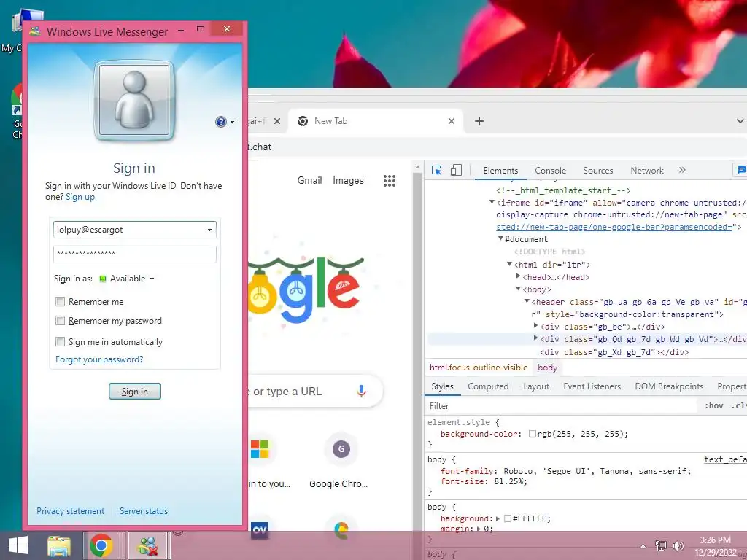Open the rgb(255, 255, 255) color swatch
Screen dimensions: 747x560
coord(533,434)
